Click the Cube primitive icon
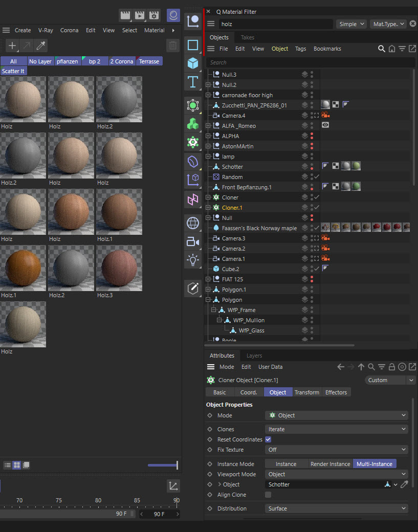The width and height of the screenshot is (418, 532). pyautogui.click(x=193, y=63)
